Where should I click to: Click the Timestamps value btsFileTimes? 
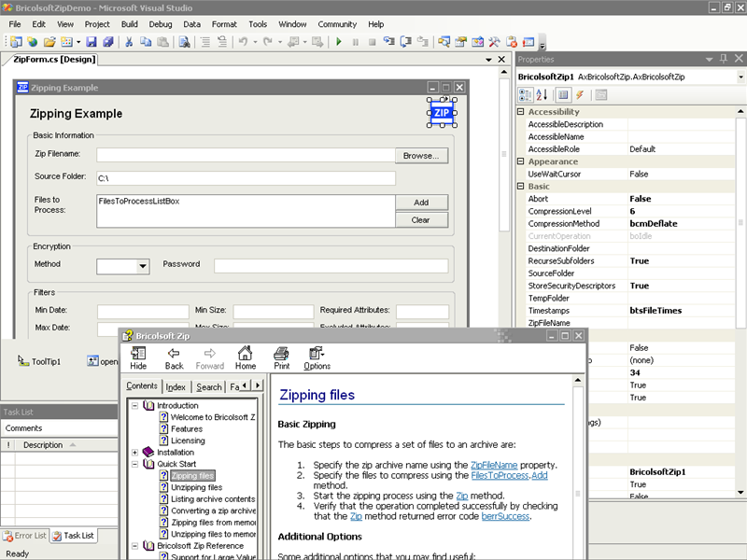(655, 311)
